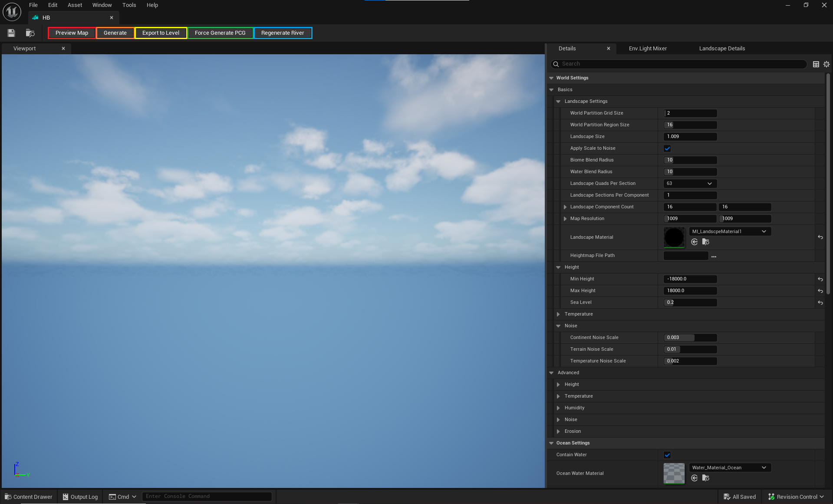This screenshot has width=833, height=504.
Task: Use selected asset for Landscape Material
Action: 695,242
